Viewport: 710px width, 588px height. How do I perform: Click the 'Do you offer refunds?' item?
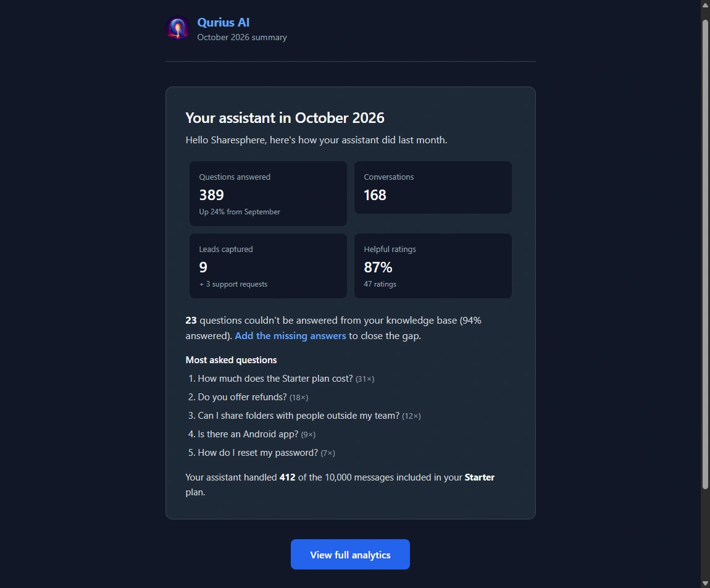pos(242,397)
